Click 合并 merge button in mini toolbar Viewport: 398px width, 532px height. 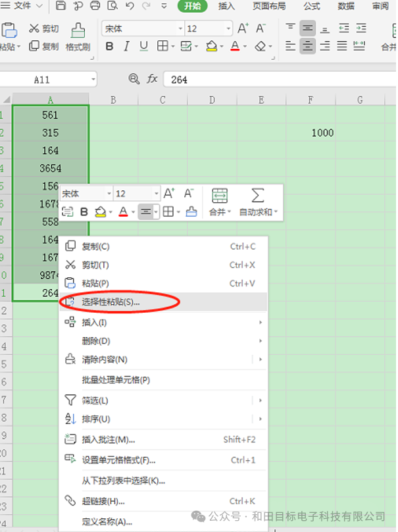click(x=219, y=203)
